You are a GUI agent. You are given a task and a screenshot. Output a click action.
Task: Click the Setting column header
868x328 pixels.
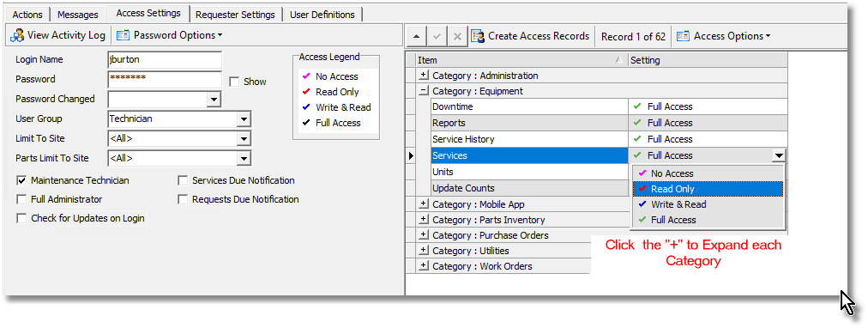(x=708, y=60)
